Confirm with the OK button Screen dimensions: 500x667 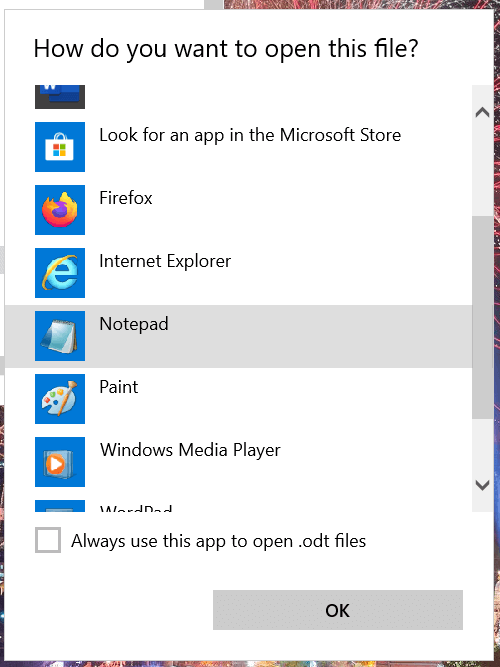338,610
